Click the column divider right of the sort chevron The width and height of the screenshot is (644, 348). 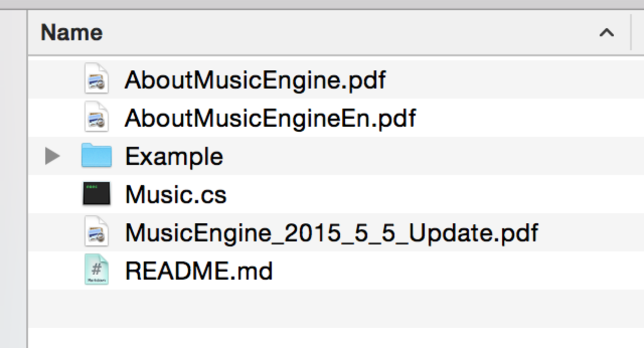click(x=631, y=33)
